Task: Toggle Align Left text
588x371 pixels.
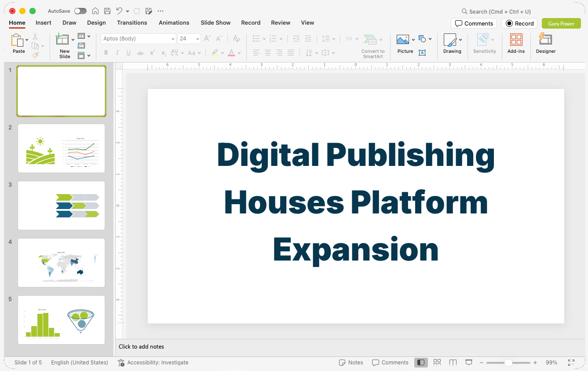Action: click(256, 53)
